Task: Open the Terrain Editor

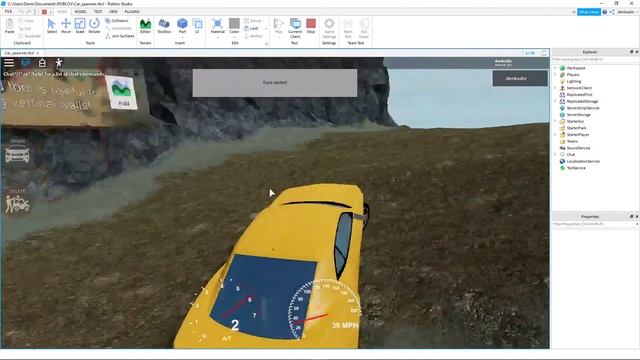Action: [x=145, y=26]
